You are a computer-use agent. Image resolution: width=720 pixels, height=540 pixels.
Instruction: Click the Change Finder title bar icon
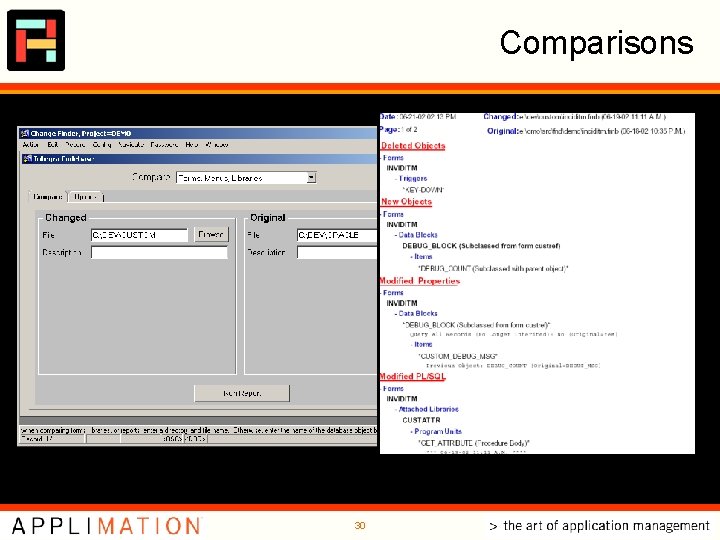25,133
